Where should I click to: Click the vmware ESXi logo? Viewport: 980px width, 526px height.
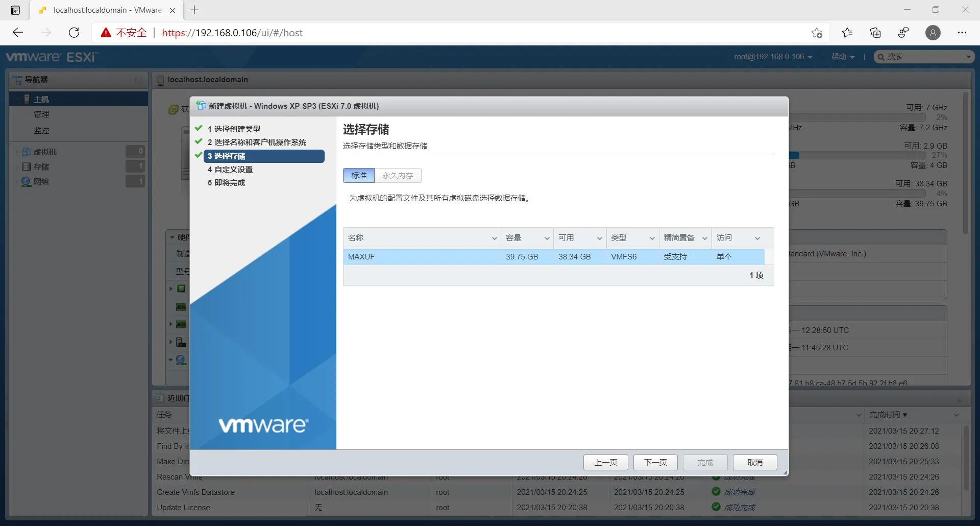[51, 57]
